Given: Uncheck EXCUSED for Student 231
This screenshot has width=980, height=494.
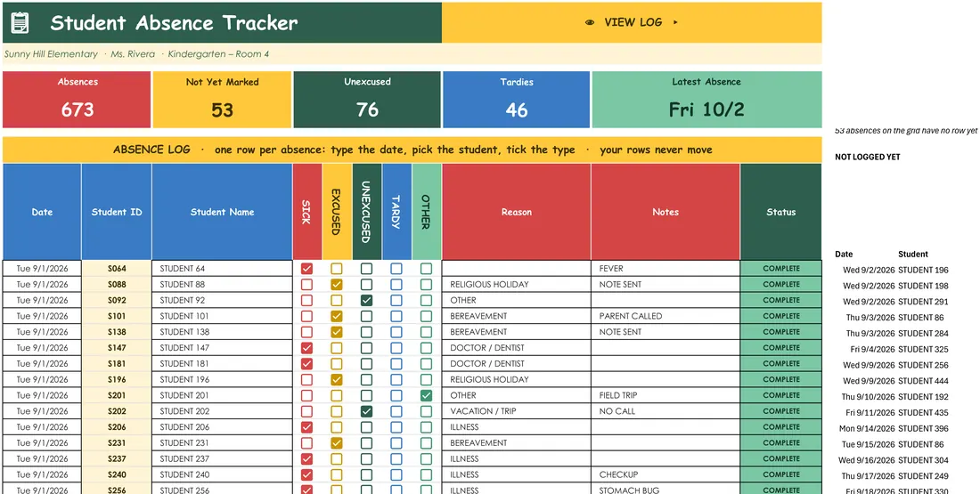Looking at the screenshot, I should (x=336, y=442).
